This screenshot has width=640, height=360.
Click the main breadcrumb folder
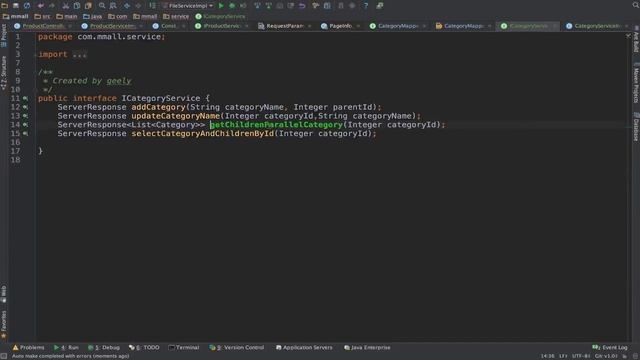pos(67,16)
